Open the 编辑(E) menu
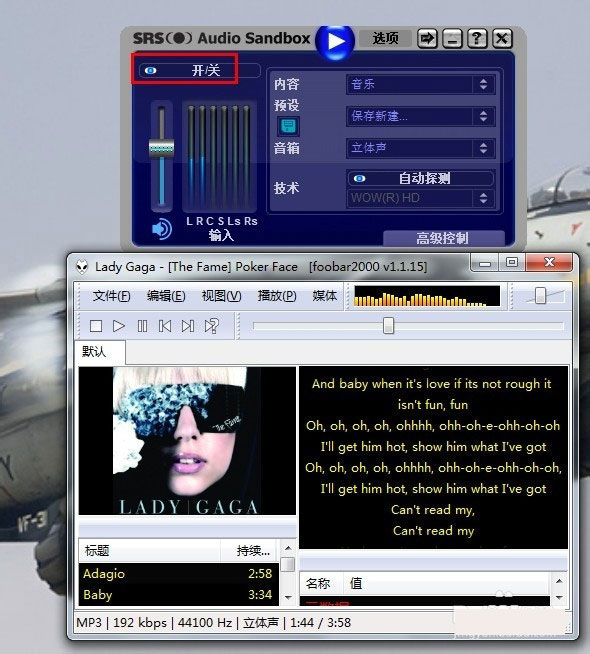 [166, 296]
